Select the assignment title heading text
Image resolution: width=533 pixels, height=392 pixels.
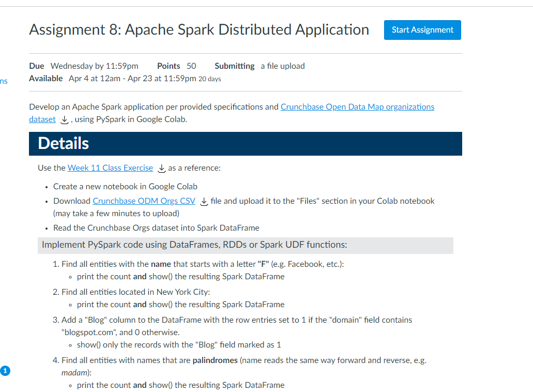tap(199, 29)
